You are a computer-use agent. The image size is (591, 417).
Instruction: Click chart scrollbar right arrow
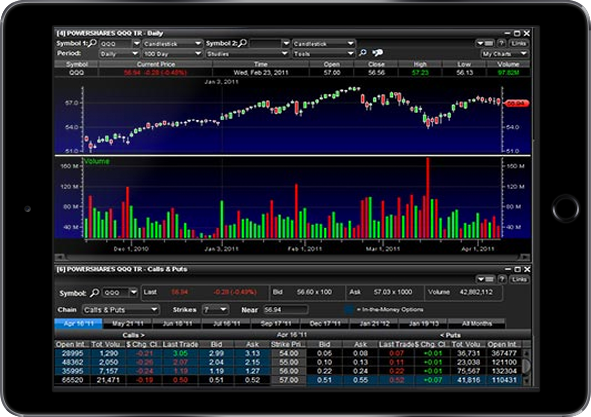525,257
